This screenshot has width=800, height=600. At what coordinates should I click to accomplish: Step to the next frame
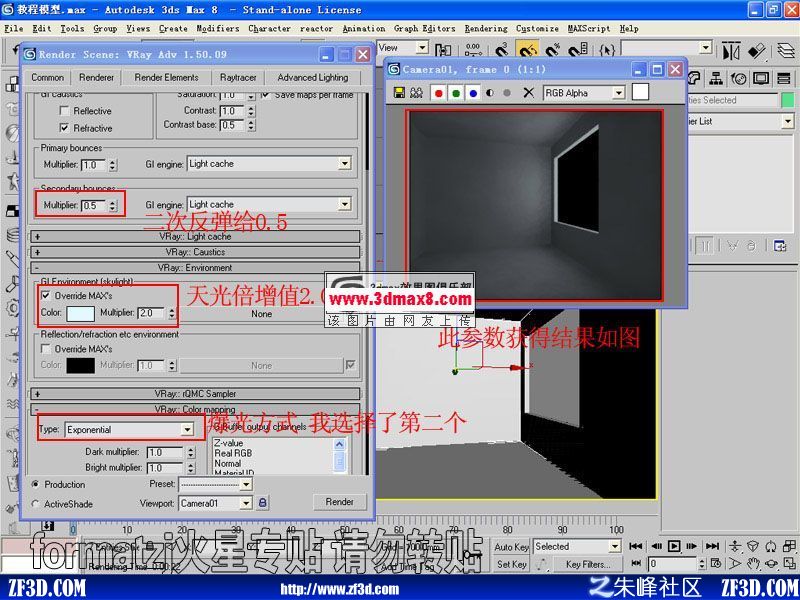click(693, 546)
